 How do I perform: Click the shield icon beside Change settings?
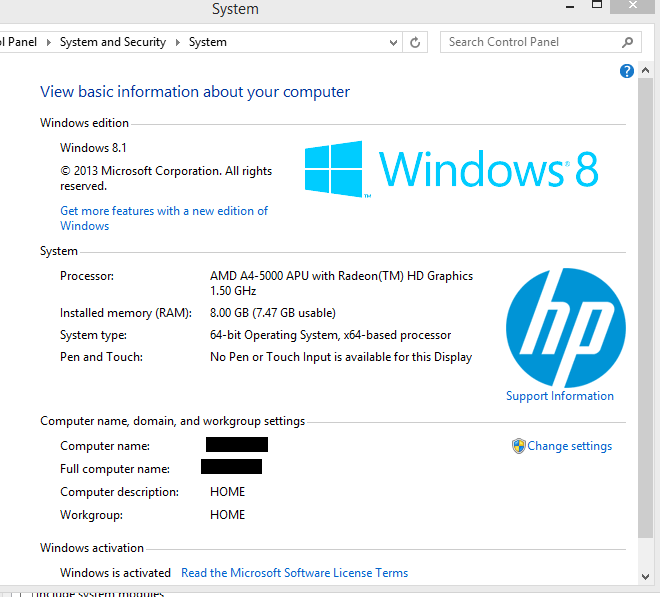click(518, 446)
